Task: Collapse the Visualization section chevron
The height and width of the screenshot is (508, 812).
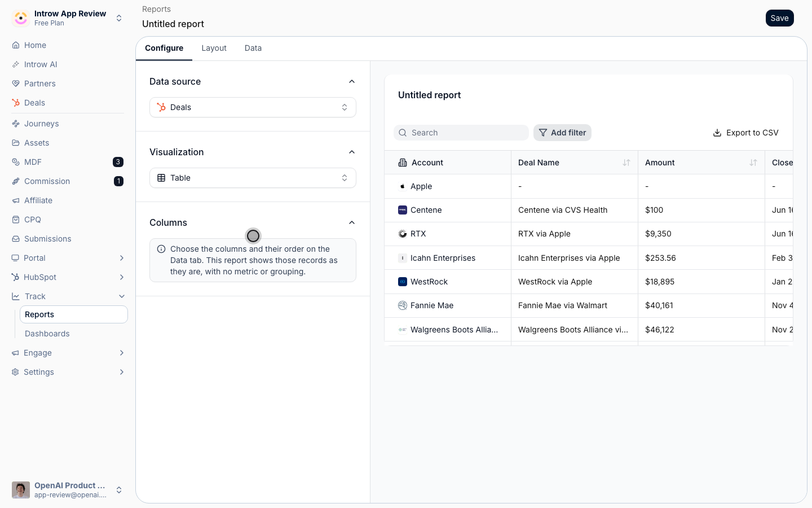Action: pos(352,152)
